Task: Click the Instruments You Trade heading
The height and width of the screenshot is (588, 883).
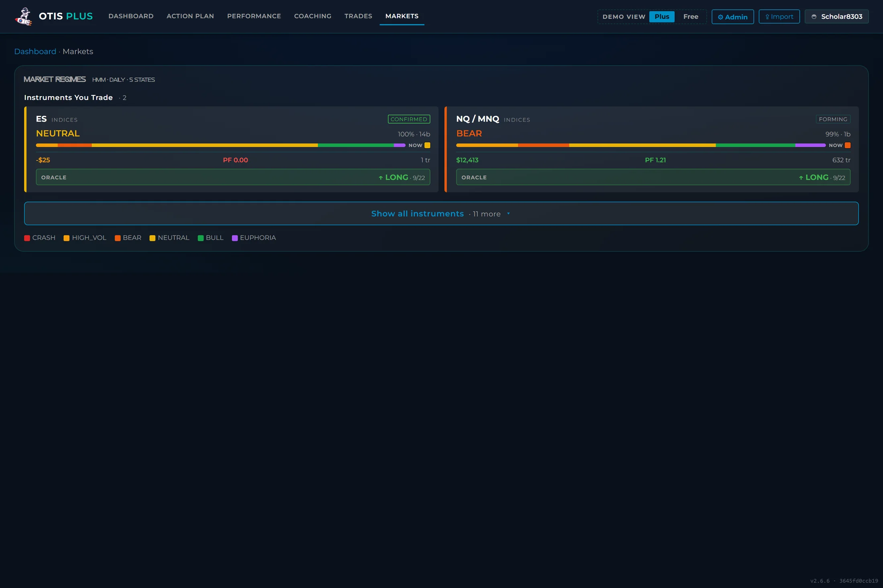Action: click(x=68, y=97)
